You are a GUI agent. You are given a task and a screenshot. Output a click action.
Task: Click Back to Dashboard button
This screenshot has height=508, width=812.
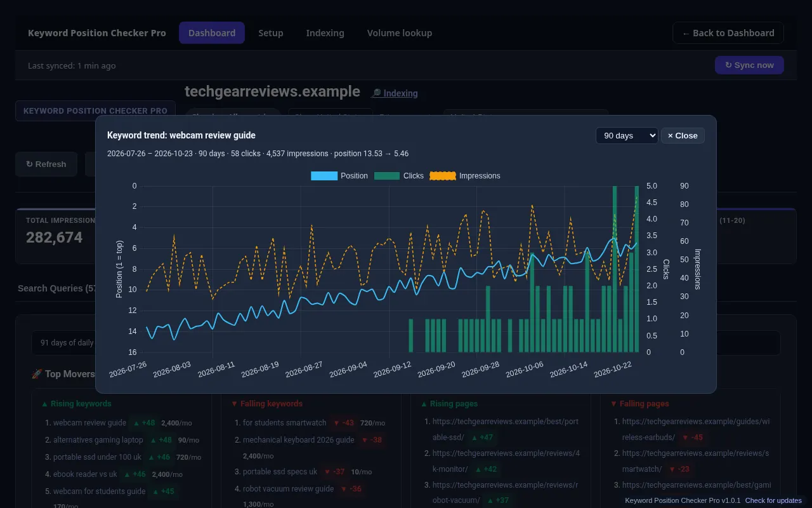pos(728,33)
